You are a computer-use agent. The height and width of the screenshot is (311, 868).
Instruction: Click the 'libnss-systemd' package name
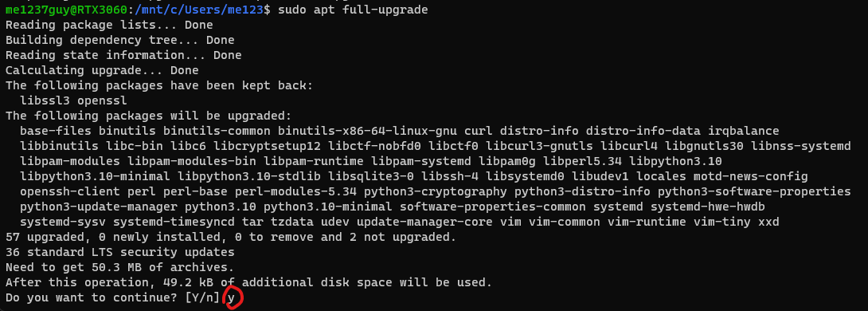pos(800,147)
